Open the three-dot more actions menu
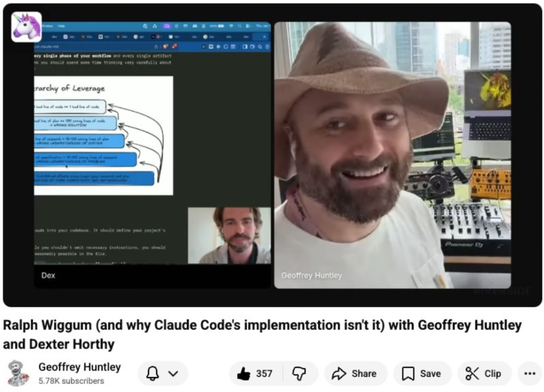Image resolution: width=544 pixels, height=392 pixels. 529,373
